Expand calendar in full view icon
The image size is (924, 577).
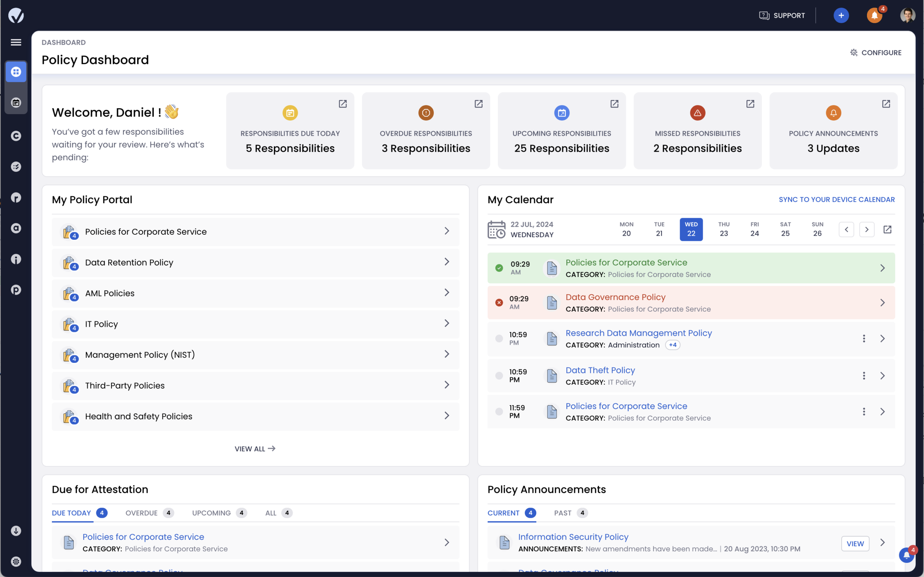[x=887, y=229]
